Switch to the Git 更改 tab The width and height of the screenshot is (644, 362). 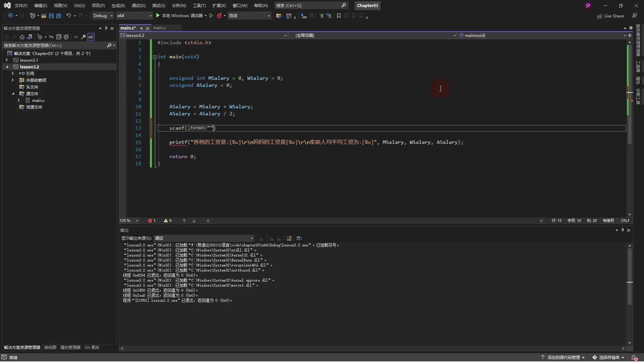point(92,348)
